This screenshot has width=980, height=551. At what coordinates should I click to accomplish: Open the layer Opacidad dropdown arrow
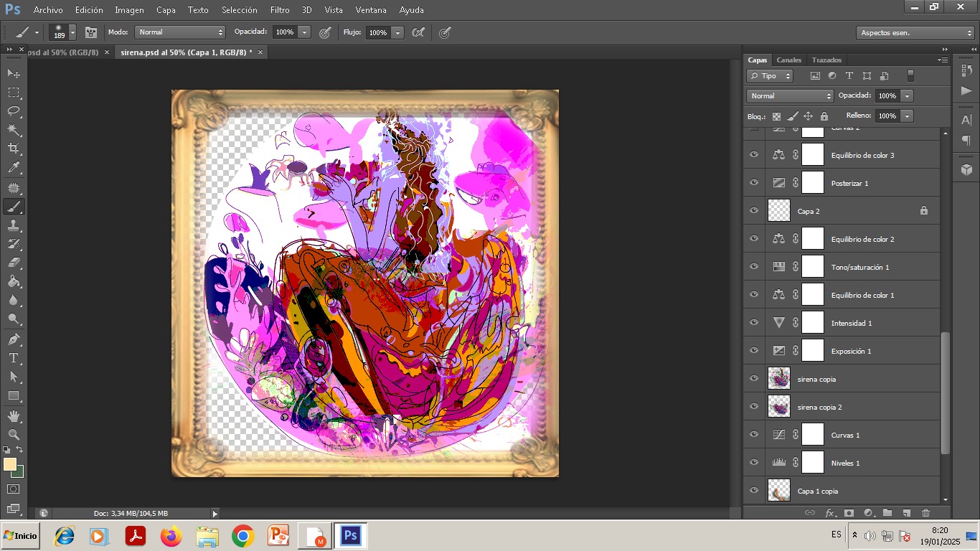(x=908, y=96)
